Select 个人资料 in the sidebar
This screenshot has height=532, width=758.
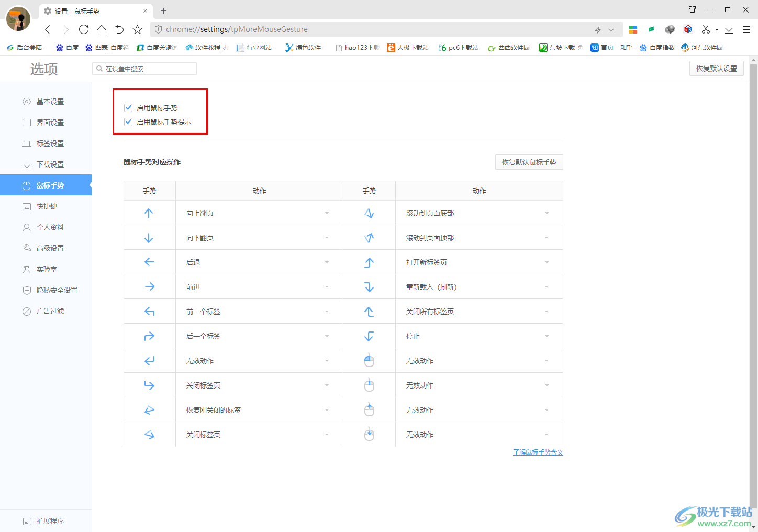click(x=46, y=227)
